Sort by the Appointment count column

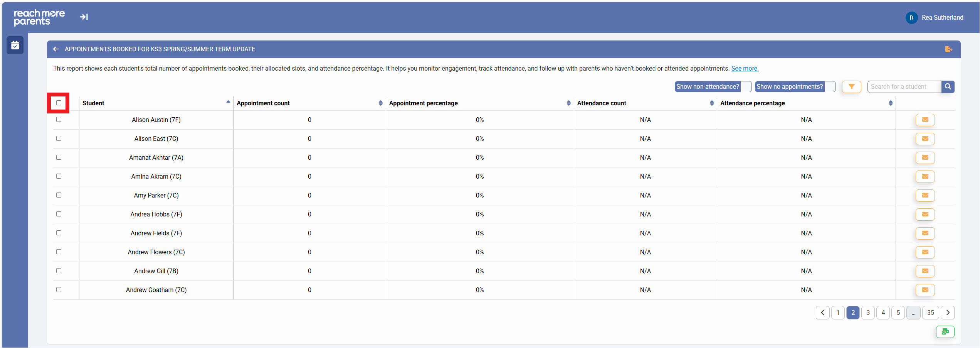pyautogui.click(x=380, y=103)
